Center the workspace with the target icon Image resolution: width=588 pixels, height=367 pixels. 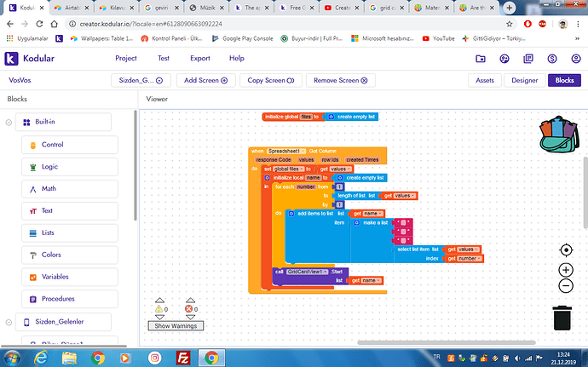tap(566, 249)
